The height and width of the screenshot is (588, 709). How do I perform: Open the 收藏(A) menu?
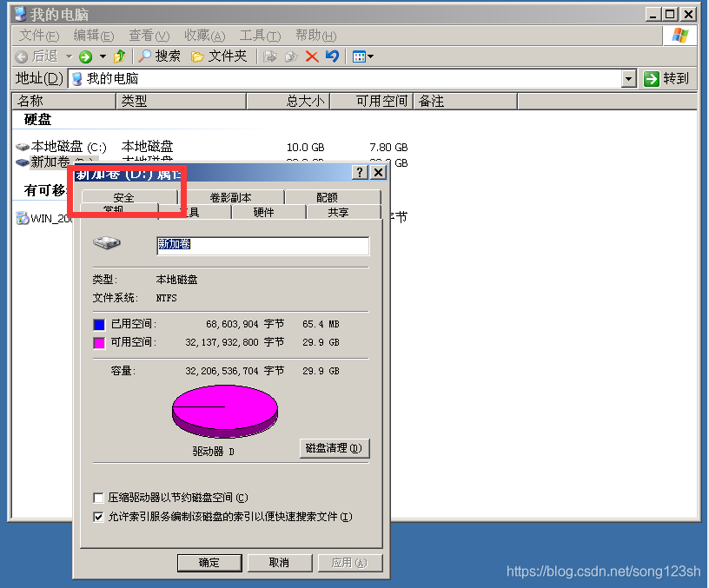pos(204,36)
